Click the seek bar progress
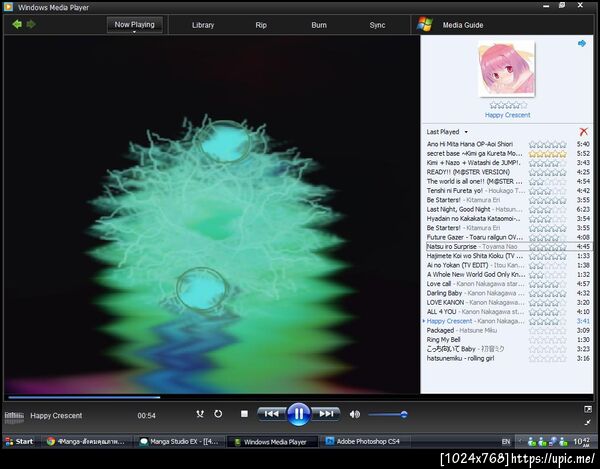The image size is (600, 469). [84, 397]
